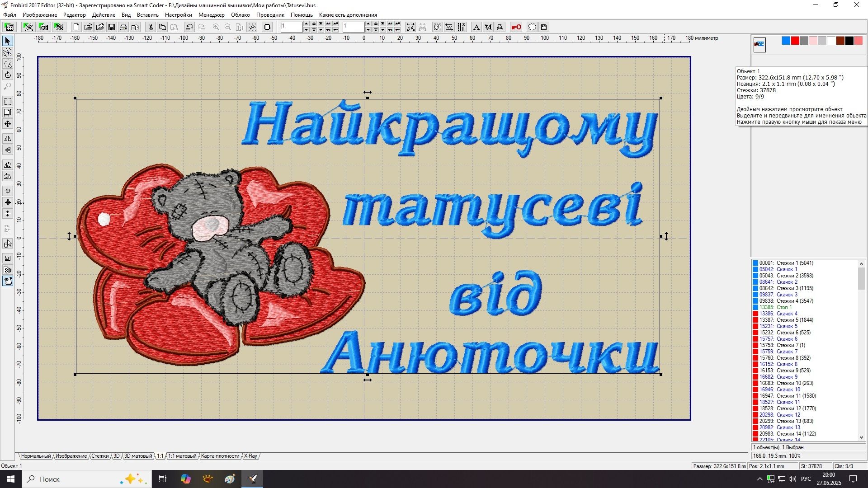Click the save floppy disk icon
868x488 pixels.
coord(112,27)
